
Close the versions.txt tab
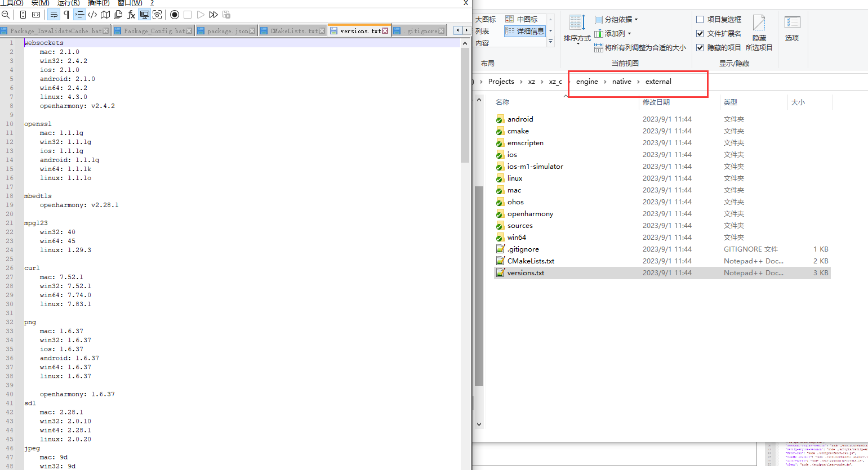(x=385, y=31)
